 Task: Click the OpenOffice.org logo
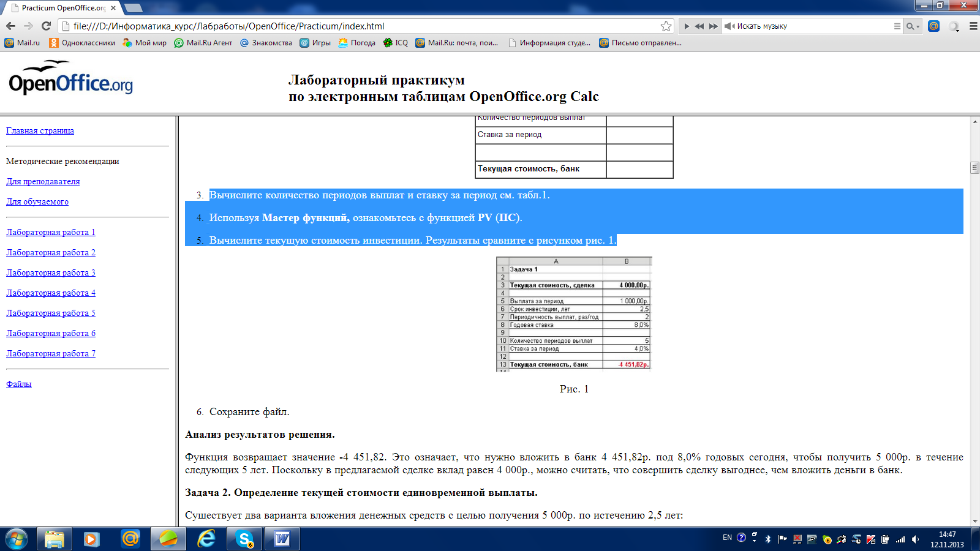coord(70,78)
